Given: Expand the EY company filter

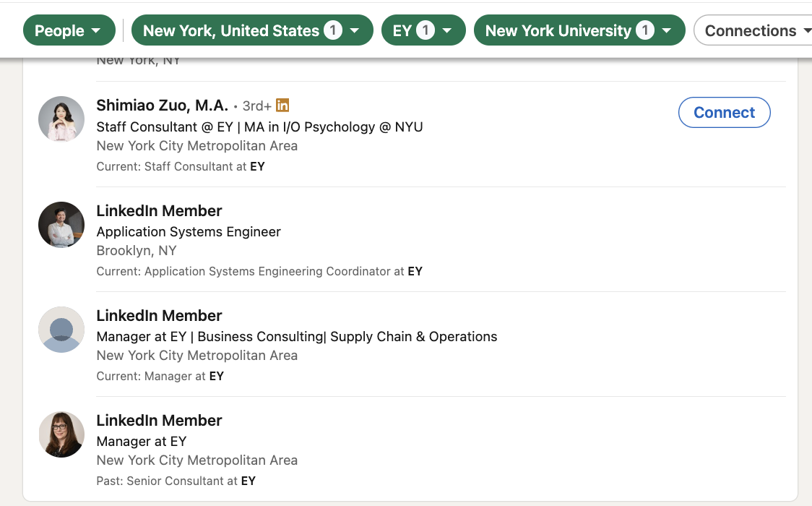Looking at the screenshot, I should tap(423, 30).
